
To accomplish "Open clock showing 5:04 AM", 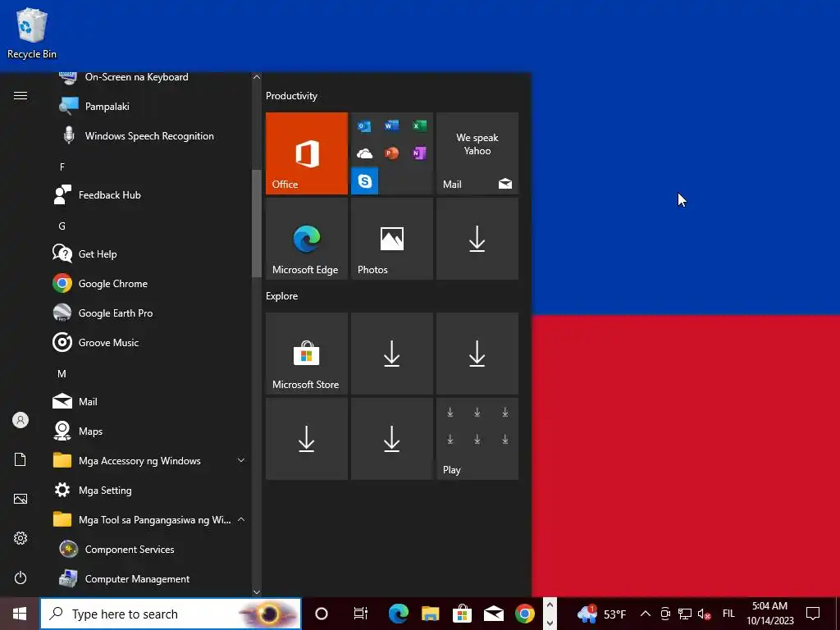I will 769,614.
